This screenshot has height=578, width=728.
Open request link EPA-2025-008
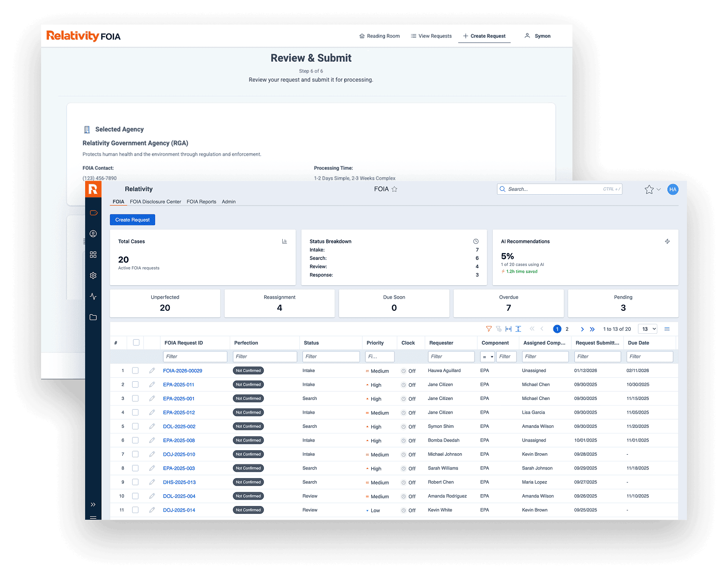[179, 440]
